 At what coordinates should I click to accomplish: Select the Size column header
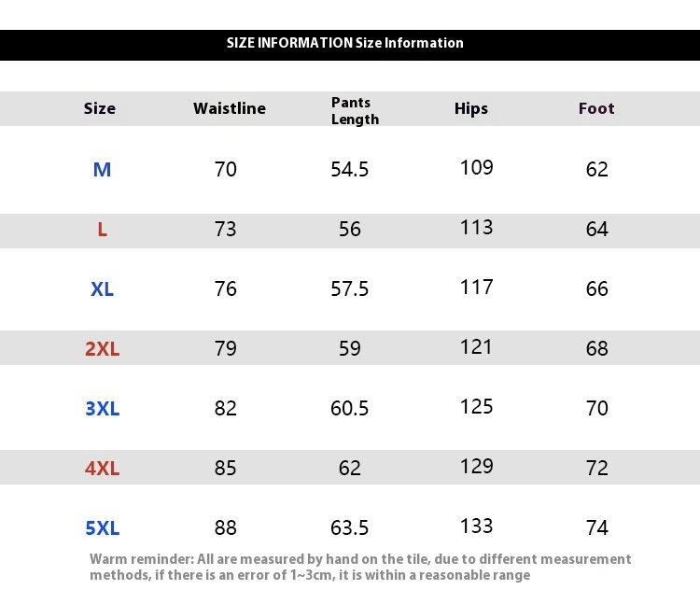coord(100,108)
